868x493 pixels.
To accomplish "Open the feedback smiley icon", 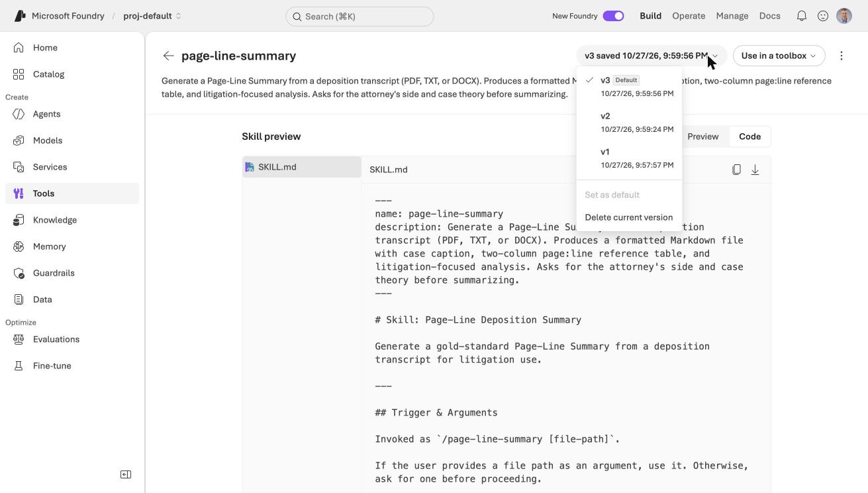I will pos(823,16).
